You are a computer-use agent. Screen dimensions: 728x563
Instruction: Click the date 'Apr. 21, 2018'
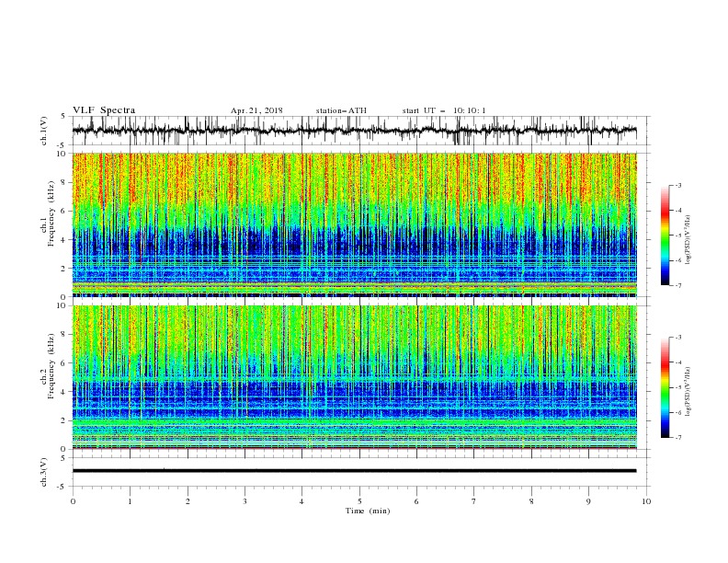(x=256, y=110)
